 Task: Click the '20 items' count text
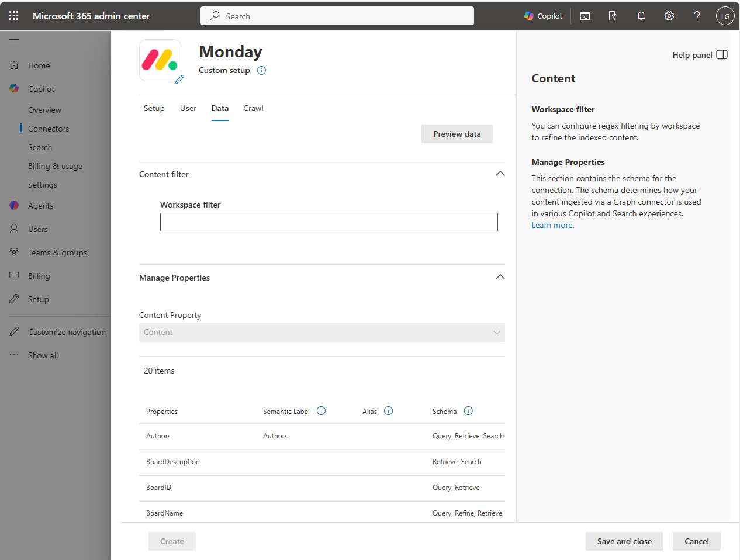click(159, 371)
